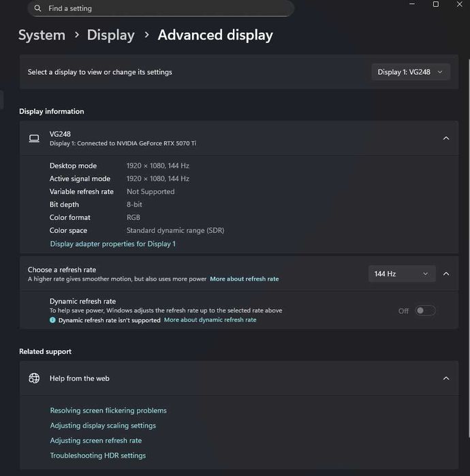Go back to System in breadcrumb
470x476 pixels.
[42, 35]
